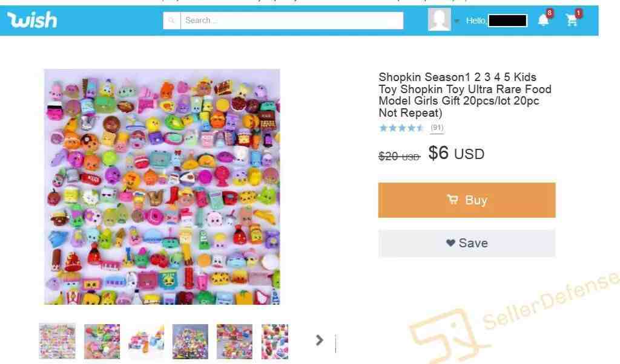Viewport: 620px width, 364px height.
Task: Select the fifth product thumbnail
Action: (234, 342)
